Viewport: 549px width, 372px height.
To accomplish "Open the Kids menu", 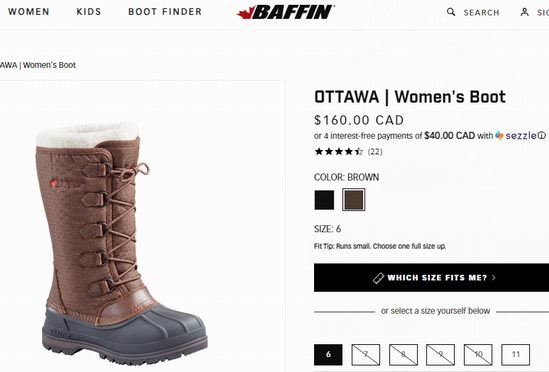I will [x=89, y=12].
